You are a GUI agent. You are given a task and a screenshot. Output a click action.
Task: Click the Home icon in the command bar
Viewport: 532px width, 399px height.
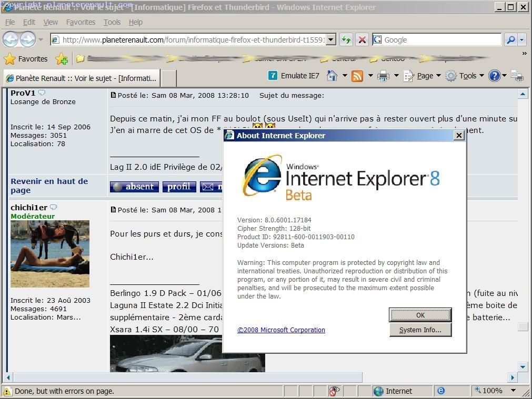[332, 76]
